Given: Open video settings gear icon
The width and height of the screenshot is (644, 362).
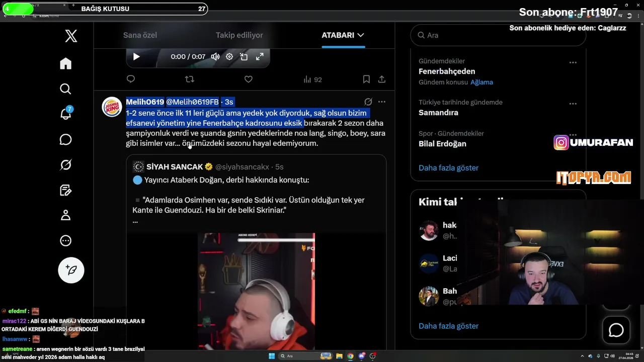Looking at the screenshot, I should click(x=229, y=57).
